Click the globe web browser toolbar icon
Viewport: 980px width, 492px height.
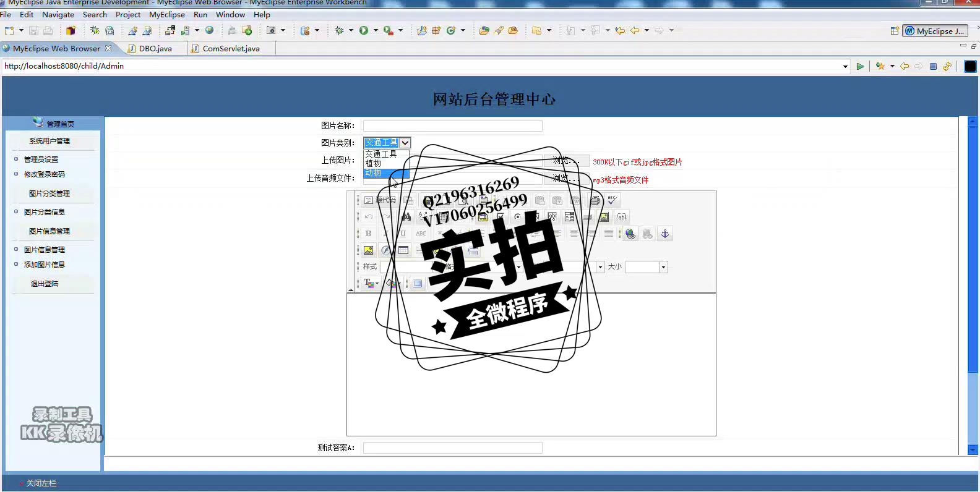pos(210,30)
